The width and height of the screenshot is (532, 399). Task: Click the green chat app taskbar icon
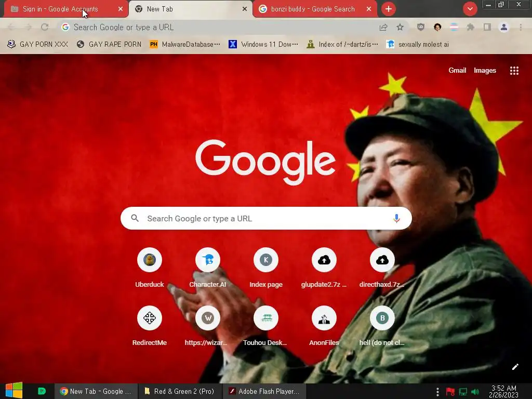point(42,391)
